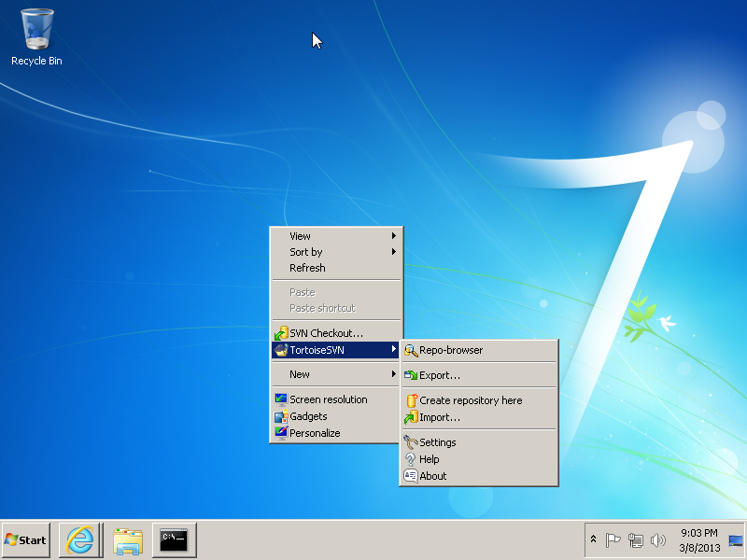
Task: Click the Settings wrench icon
Action: click(x=411, y=442)
